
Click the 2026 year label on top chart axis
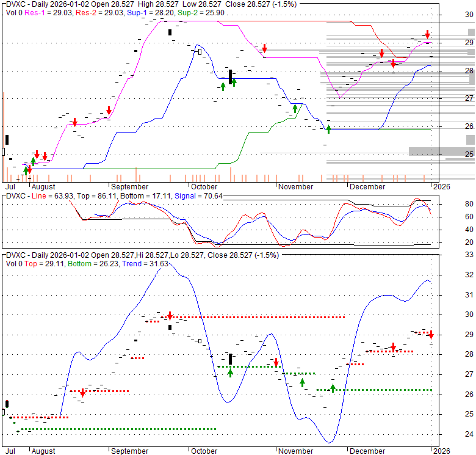(441, 187)
